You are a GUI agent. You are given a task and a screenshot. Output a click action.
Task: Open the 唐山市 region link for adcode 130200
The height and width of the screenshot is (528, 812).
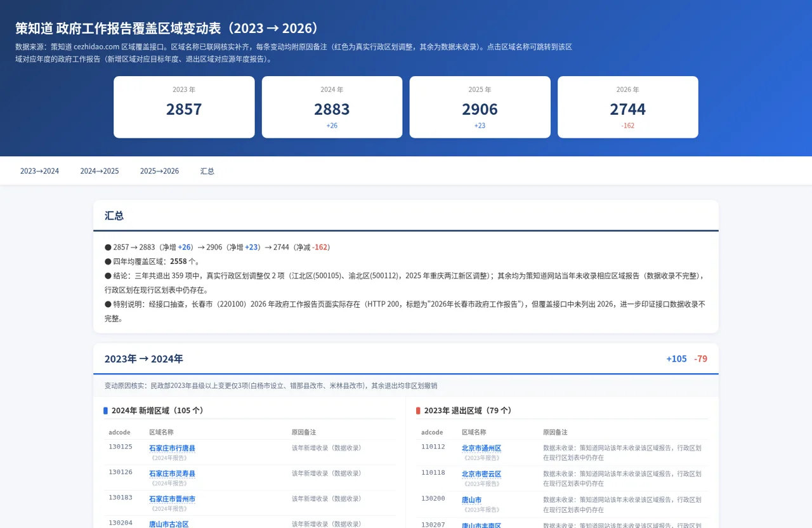click(471, 500)
